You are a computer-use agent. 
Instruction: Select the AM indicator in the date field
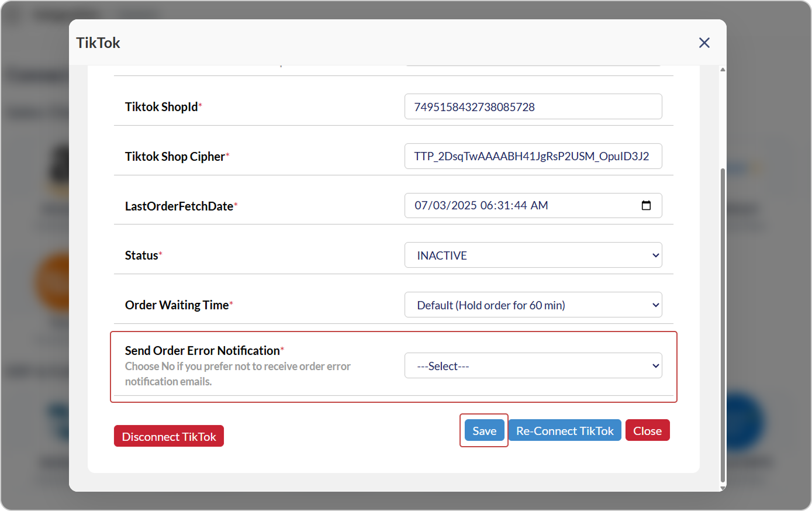click(539, 206)
